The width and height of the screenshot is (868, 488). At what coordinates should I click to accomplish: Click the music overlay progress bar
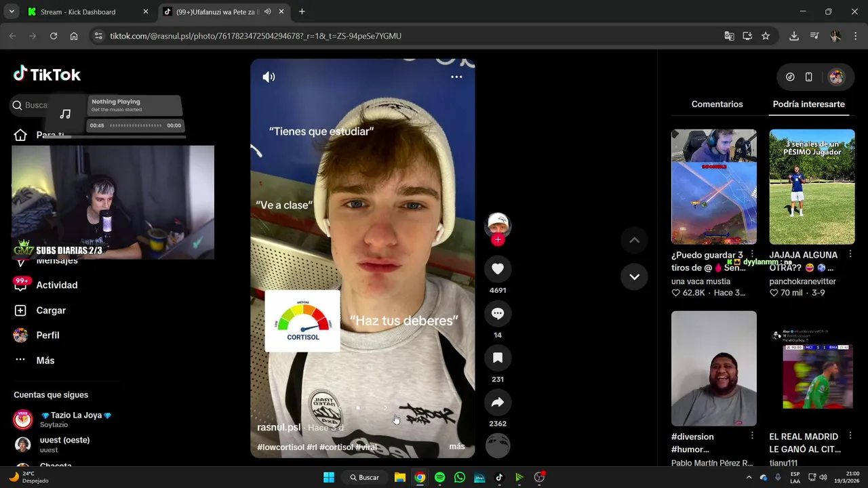[136, 125]
